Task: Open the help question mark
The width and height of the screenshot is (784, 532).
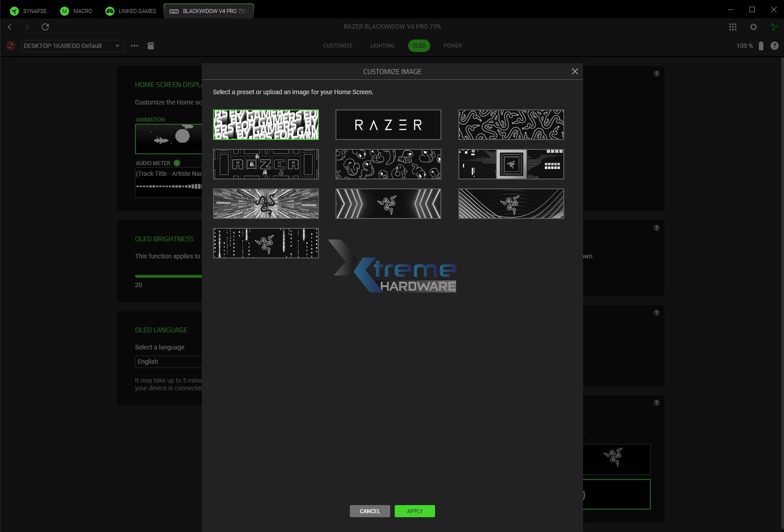Action: coord(774,46)
